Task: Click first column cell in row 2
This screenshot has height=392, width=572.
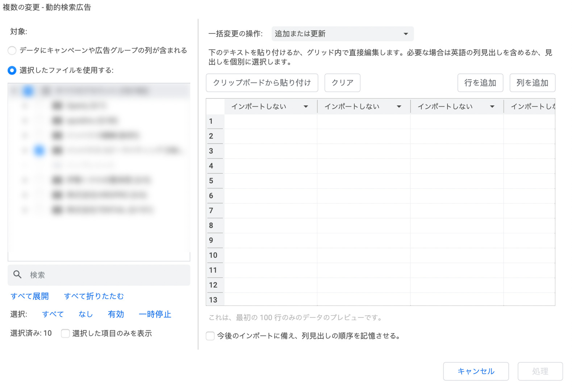Action: click(x=271, y=136)
